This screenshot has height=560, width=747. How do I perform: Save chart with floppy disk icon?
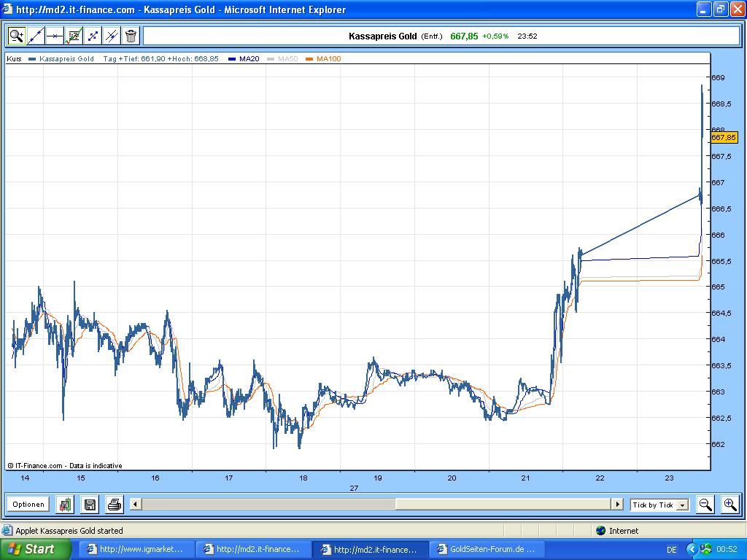click(x=90, y=505)
